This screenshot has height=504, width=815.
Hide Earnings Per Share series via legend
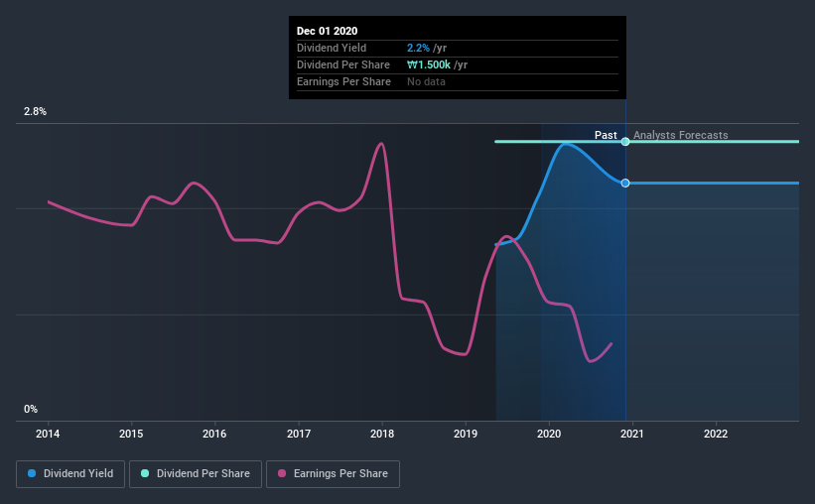click(333, 474)
